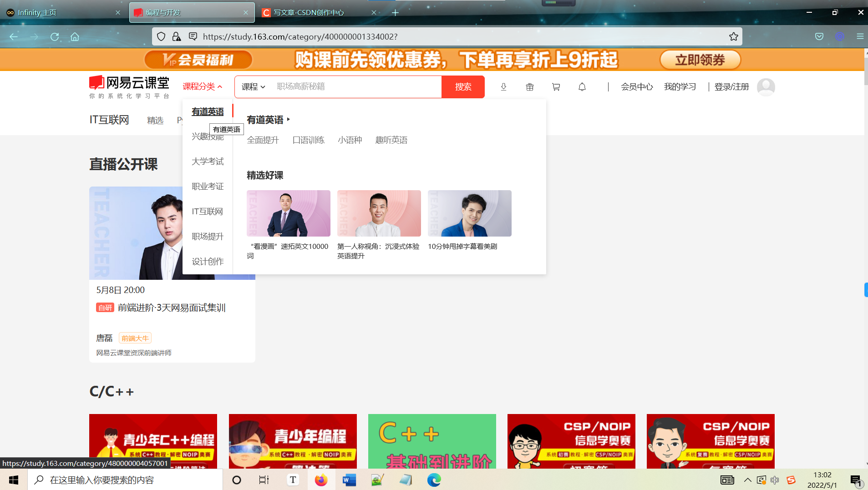Screen dimensions: 868x490
Task: Open 前端进阶·3天网易面试集训 course title
Action: 172,308
